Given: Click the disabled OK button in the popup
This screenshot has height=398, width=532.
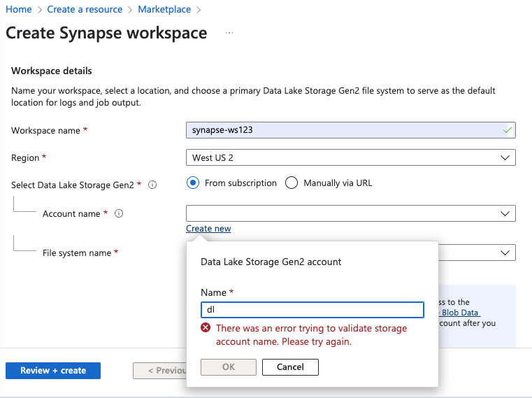Looking at the screenshot, I should pos(229,367).
